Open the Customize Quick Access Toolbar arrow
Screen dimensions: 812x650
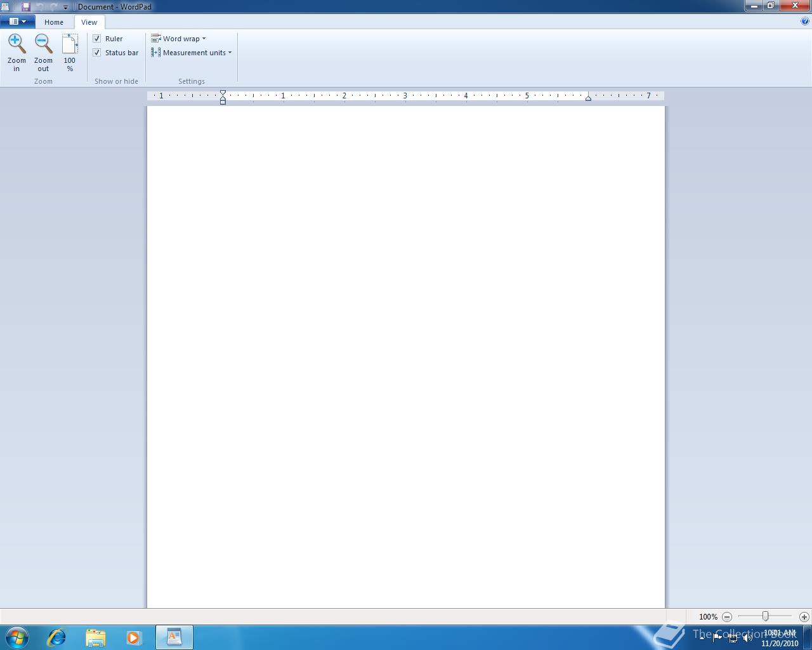pos(65,7)
